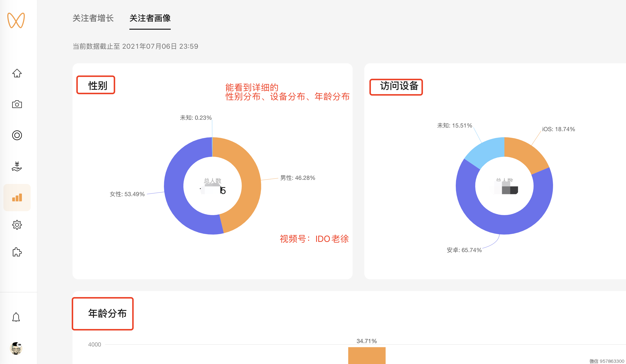Select the bar chart data icon
The width and height of the screenshot is (626, 364).
(x=17, y=198)
